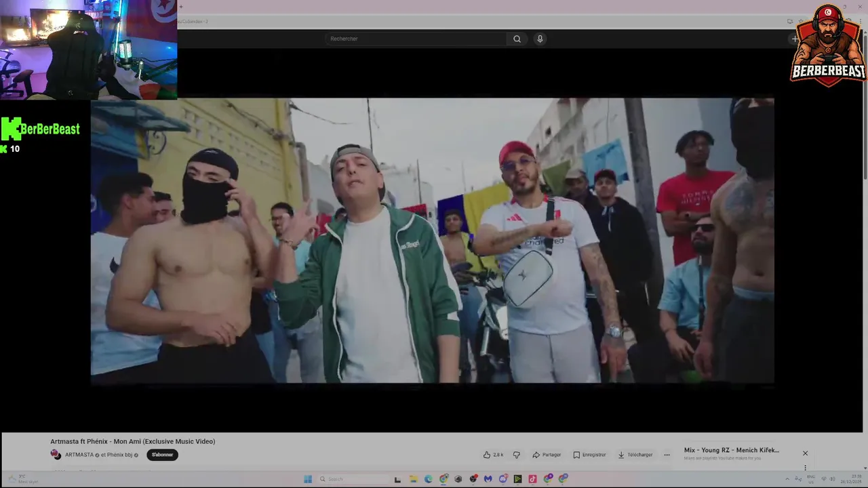The height and width of the screenshot is (488, 868).
Task: Open Microsoft Edge from the taskbar
Action: coord(429,479)
